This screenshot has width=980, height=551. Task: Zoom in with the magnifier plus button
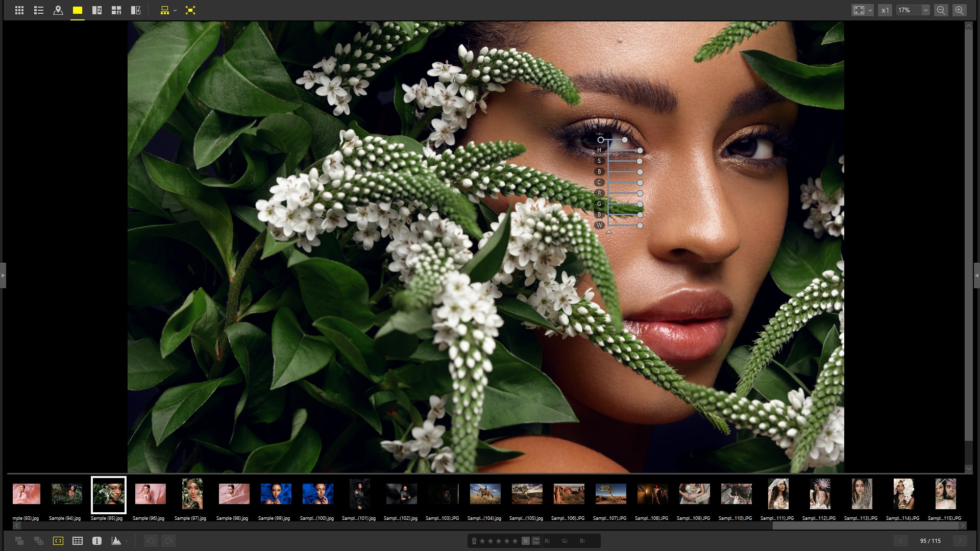pos(959,10)
